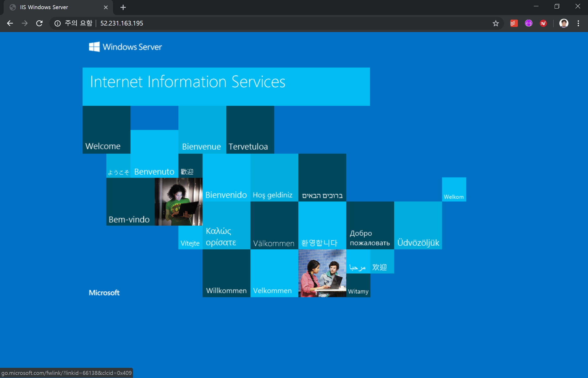Click the Willkommen tile
The image size is (588, 378).
coord(226,273)
